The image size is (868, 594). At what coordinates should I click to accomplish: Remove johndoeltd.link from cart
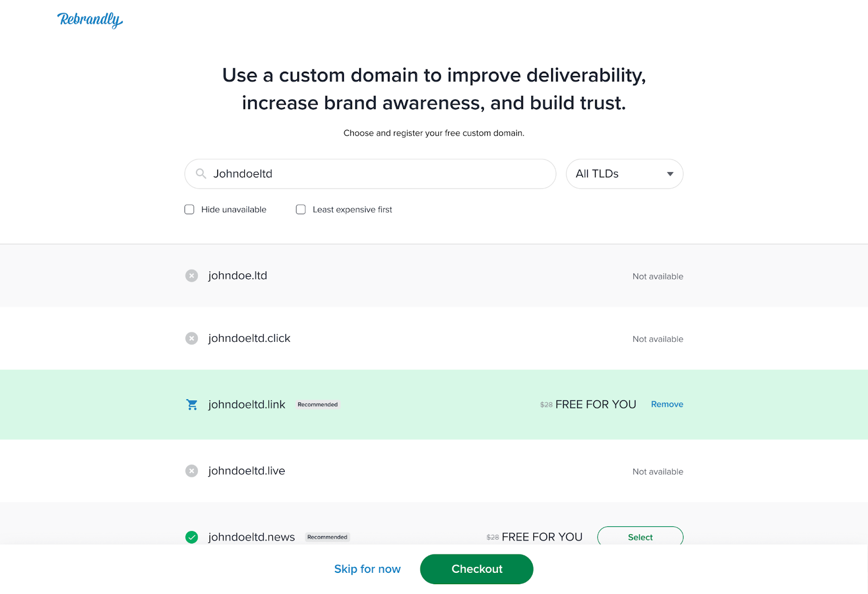(x=667, y=404)
